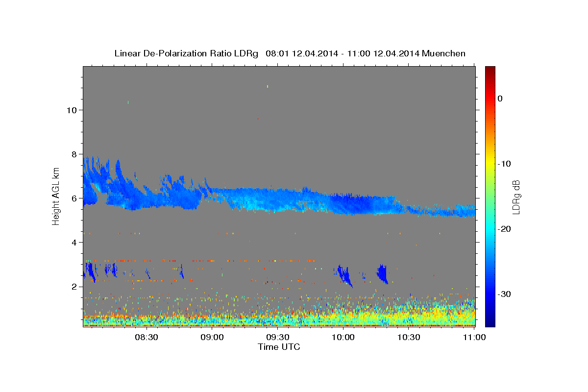Click the height axis label 2
The width and height of the screenshot is (588, 392).
tap(73, 286)
